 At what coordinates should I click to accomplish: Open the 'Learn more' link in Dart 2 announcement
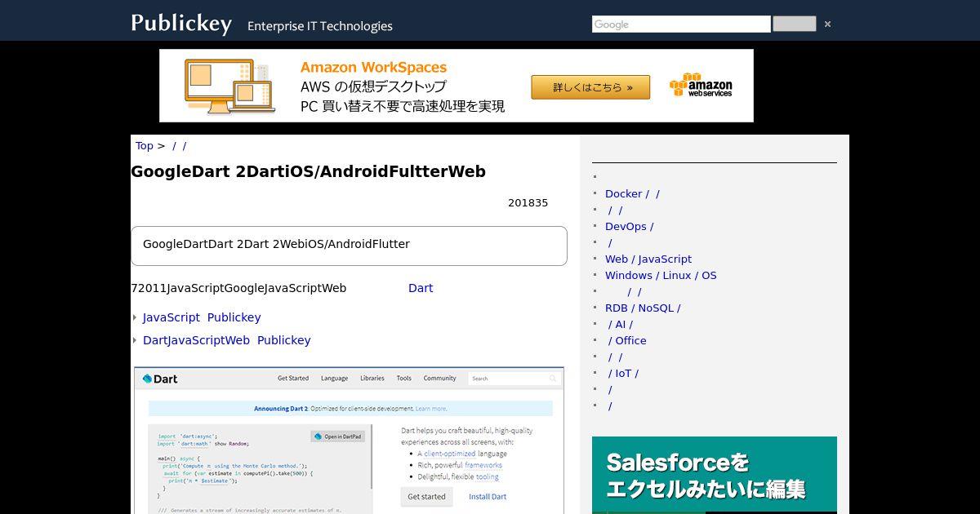coord(430,408)
